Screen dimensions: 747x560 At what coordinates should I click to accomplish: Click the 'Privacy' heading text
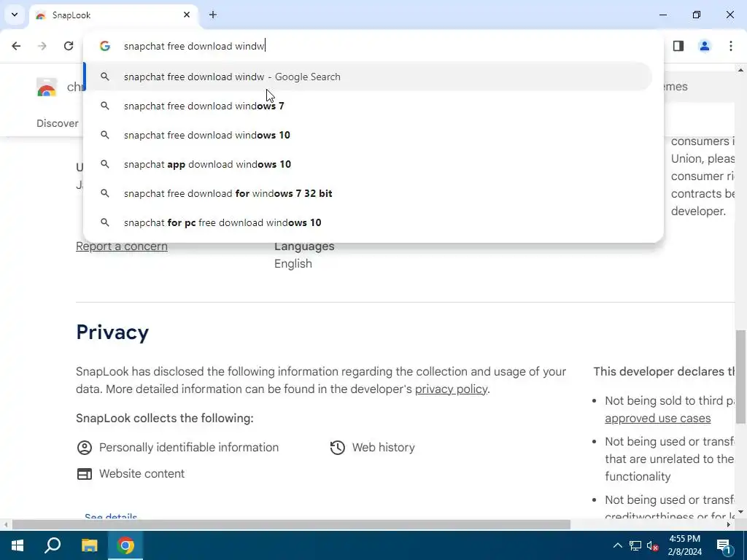pos(112,332)
